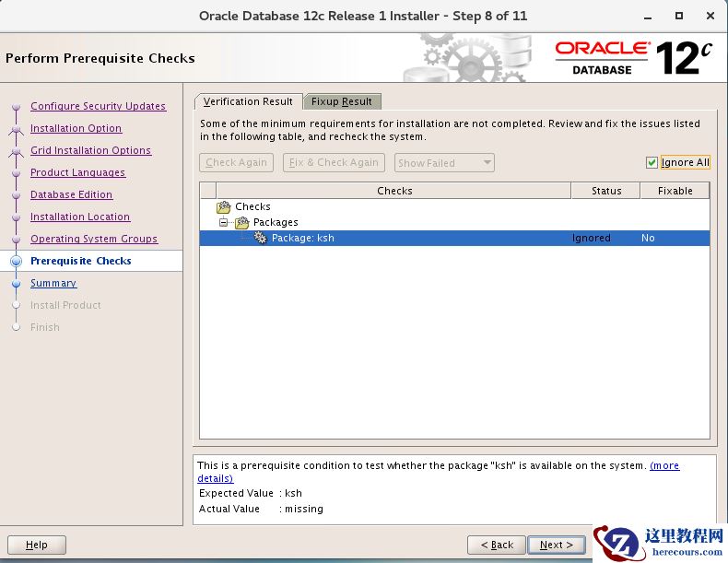This screenshot has height=563, width=728.
Task: Toggle the Ignore All checkbox
Action: coord(652,162)
